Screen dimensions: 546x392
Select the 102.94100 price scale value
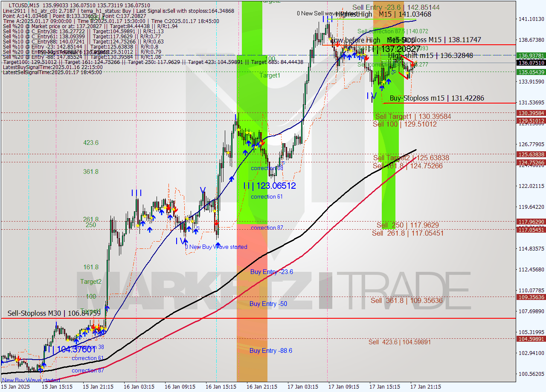point(531,353)
